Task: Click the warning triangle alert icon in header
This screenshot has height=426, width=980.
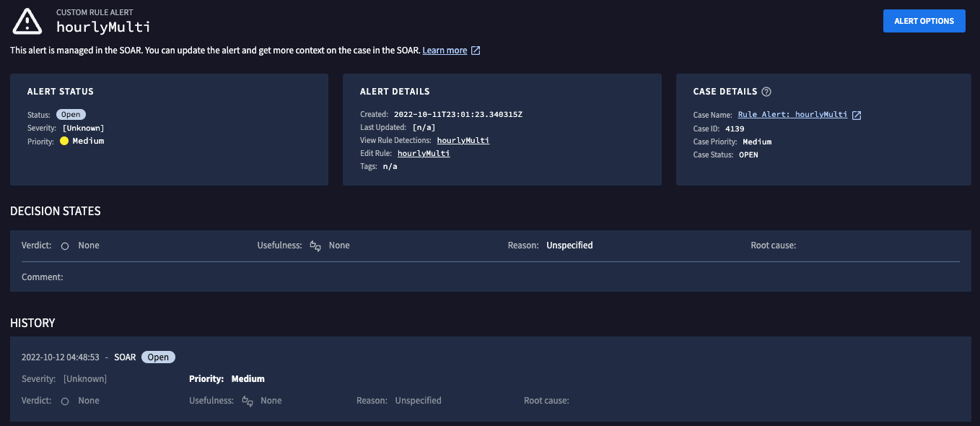Action: (27, 21)
